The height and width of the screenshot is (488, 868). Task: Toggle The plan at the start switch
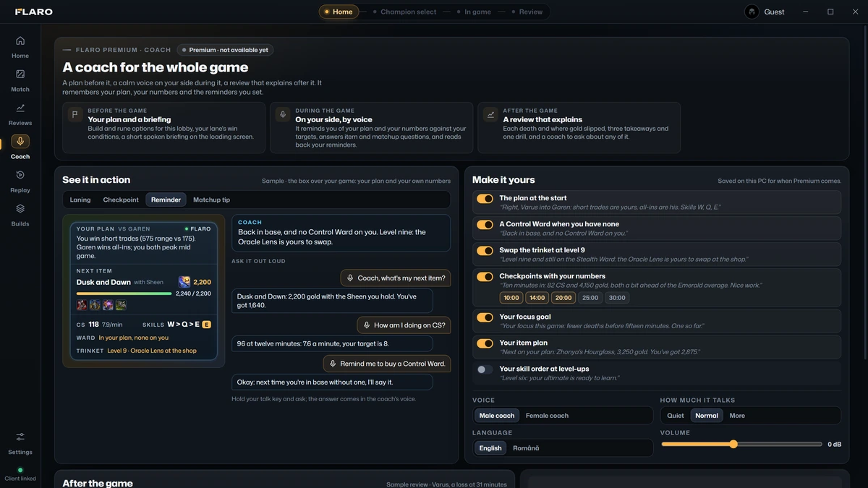(x=485, y=199)
